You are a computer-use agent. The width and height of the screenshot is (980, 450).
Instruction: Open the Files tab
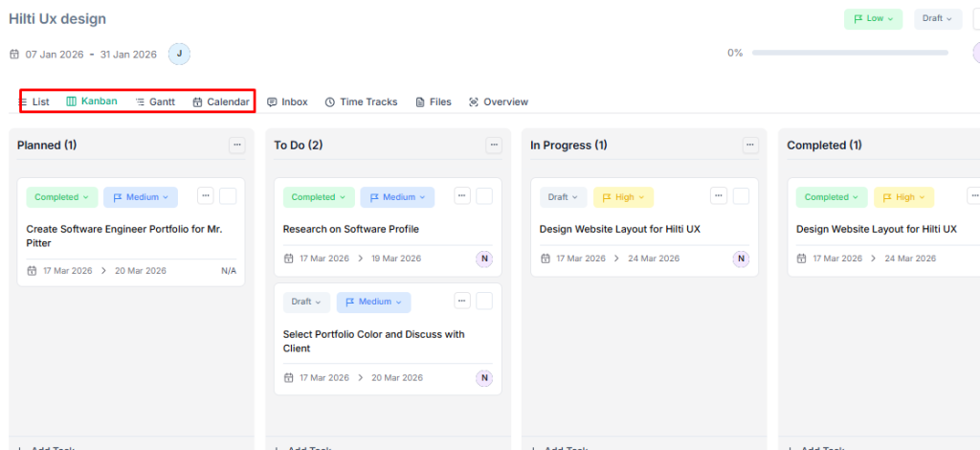pos(434,101)
